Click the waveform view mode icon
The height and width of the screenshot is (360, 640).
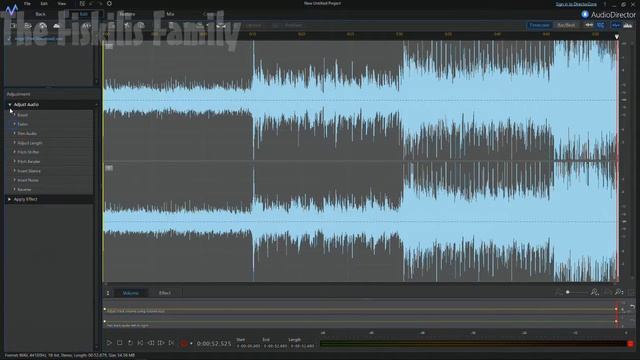(x=616, y=25)
